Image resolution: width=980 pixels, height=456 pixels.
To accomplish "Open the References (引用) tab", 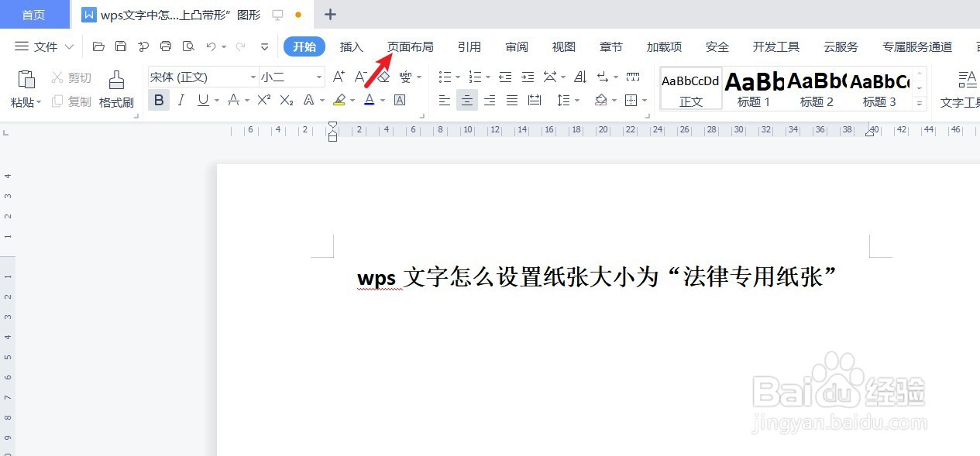I will [469, 46].
